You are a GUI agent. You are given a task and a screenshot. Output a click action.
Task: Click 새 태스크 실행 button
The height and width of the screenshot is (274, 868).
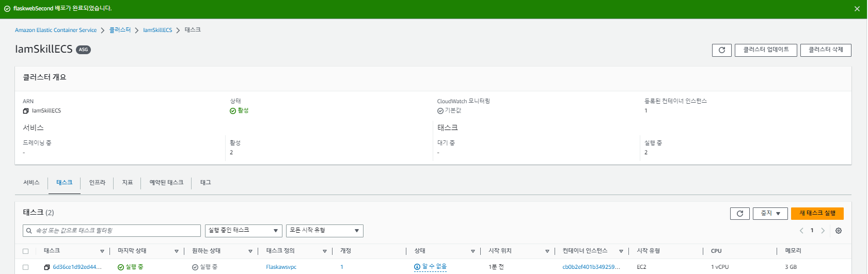817,214
